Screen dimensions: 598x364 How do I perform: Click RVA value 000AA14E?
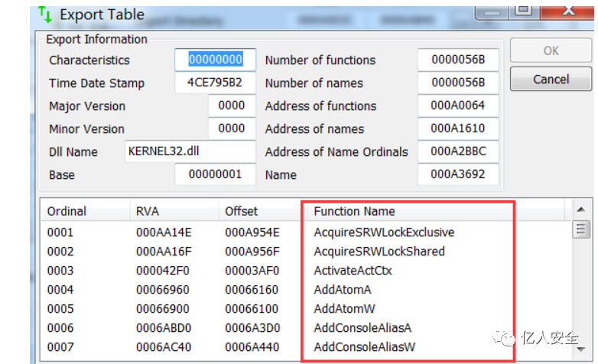pos(164,232)
